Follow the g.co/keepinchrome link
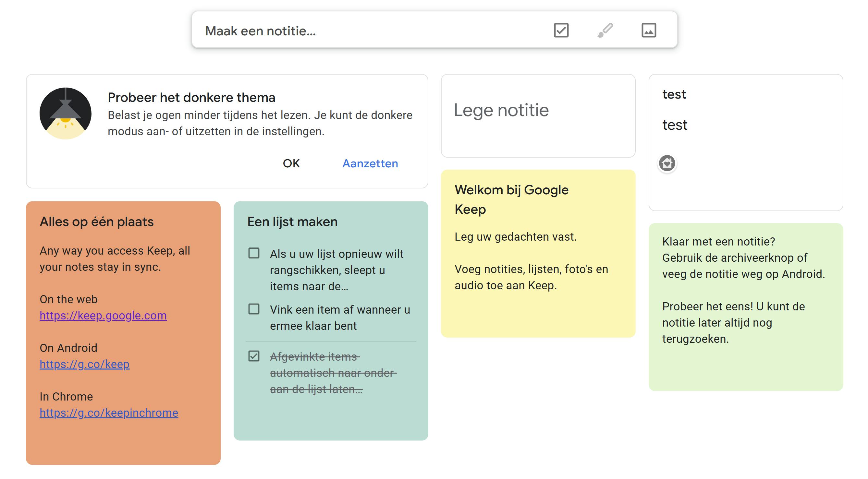Screen dimensions: 868x479 pyautogui.click(x=109, y=413)
